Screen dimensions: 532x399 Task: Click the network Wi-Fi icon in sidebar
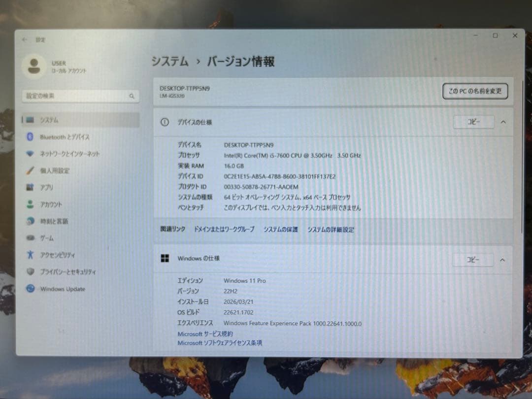(30, 154)
